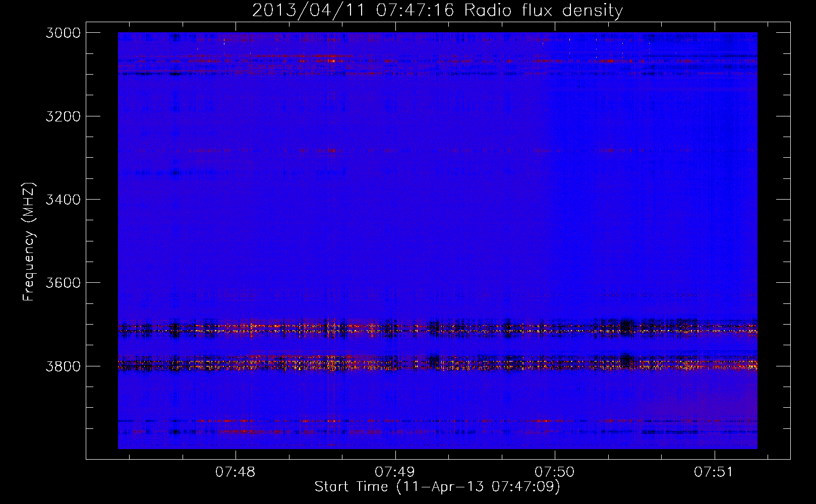
Task: Select the "Frequency (MHZ)" y-axis label
Action: point(29,242)
